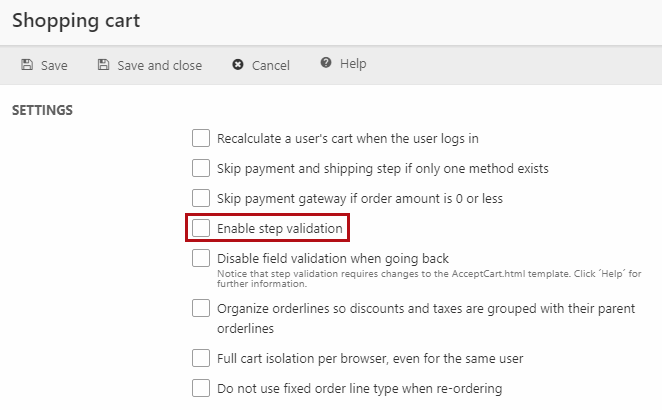Click the 'Enable step validation' label text
This screenshot has height=410, width=662.
[279, 229]
